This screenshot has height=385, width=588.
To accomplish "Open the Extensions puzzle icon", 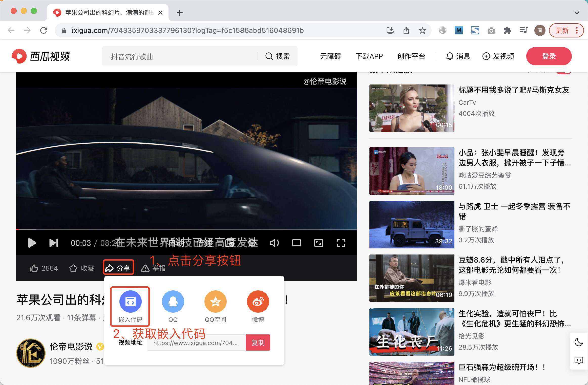I will click(507, 30).
